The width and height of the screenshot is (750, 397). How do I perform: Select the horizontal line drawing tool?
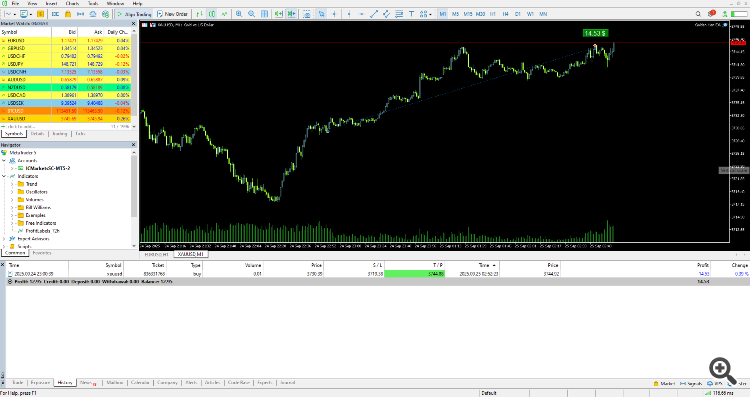(361, 14)
